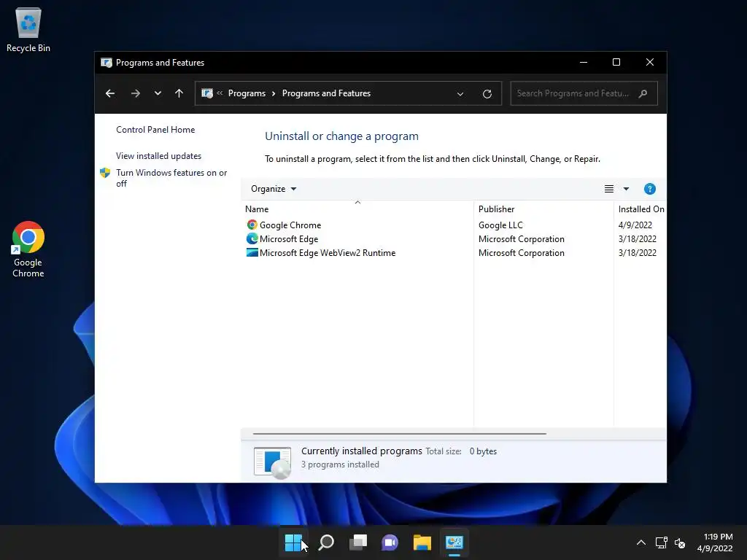Select the Microsoft Edge program row
This screenshot has height=560, width=747.
coord(452,239)
